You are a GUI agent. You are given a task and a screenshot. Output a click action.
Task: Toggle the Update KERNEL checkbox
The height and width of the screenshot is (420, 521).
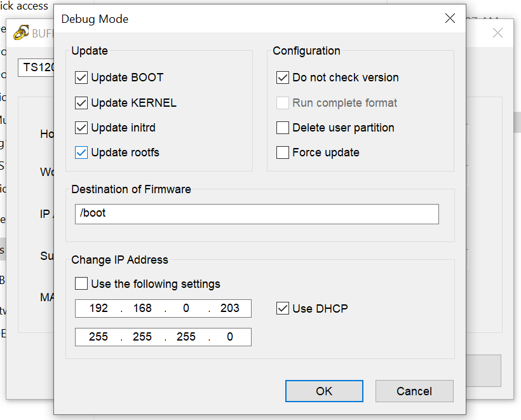point(81,103)
